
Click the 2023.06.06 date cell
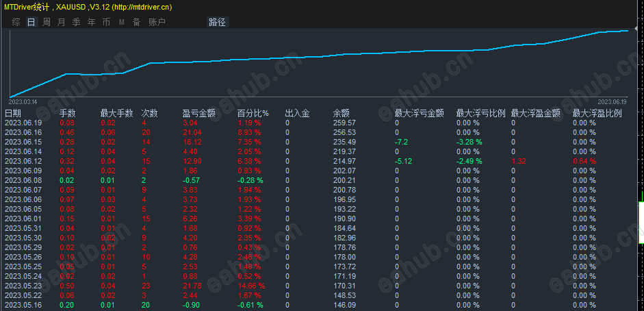(23, 199)
